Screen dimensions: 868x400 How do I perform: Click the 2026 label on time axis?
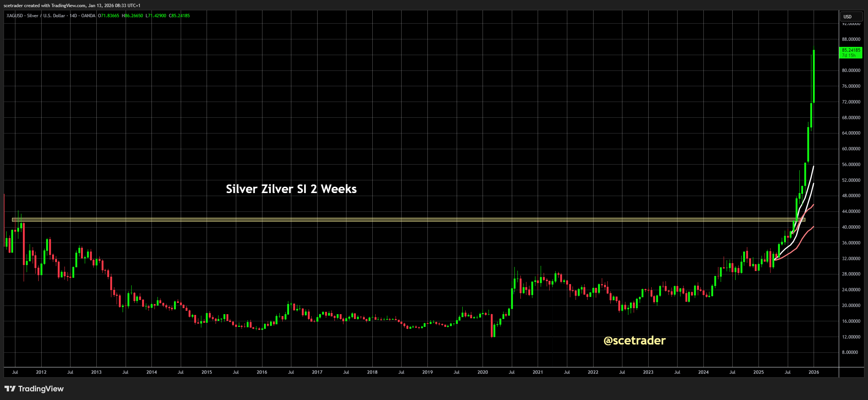tap(814, 372)
